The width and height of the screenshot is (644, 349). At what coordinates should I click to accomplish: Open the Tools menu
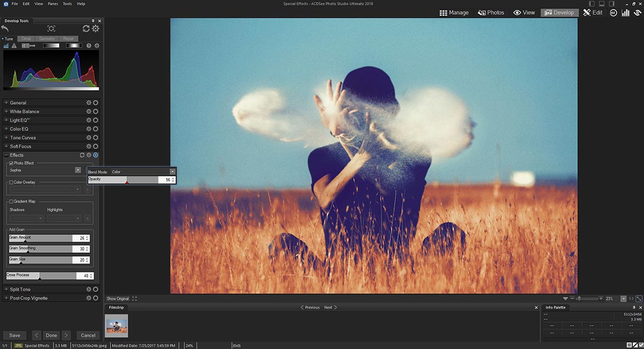pyautogui.click(x=67, y=3)
